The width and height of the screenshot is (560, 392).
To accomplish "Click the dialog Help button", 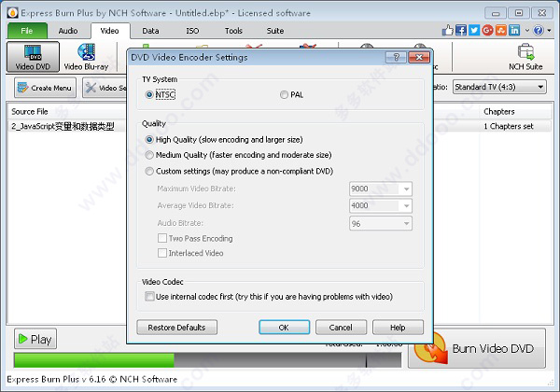I will [398, 328].
